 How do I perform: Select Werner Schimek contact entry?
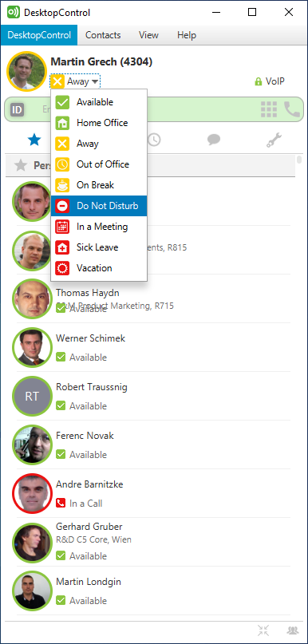(x=151, y=347)
